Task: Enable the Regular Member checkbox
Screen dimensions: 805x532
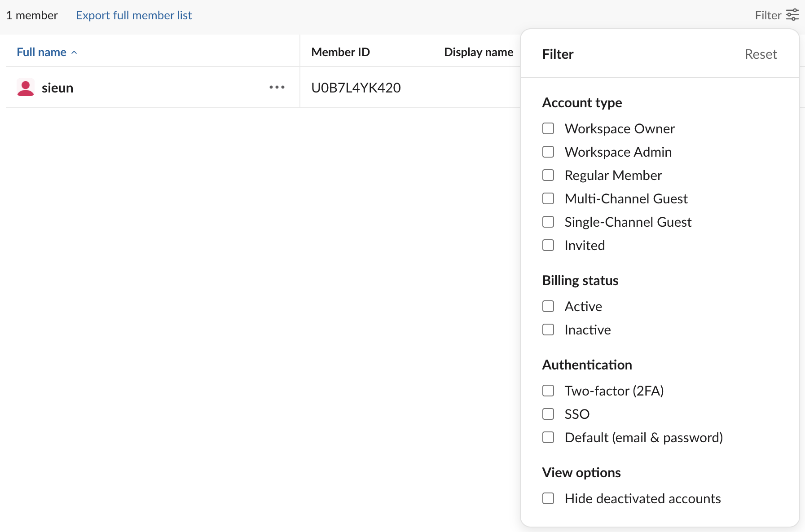Action: pos(548,175)
